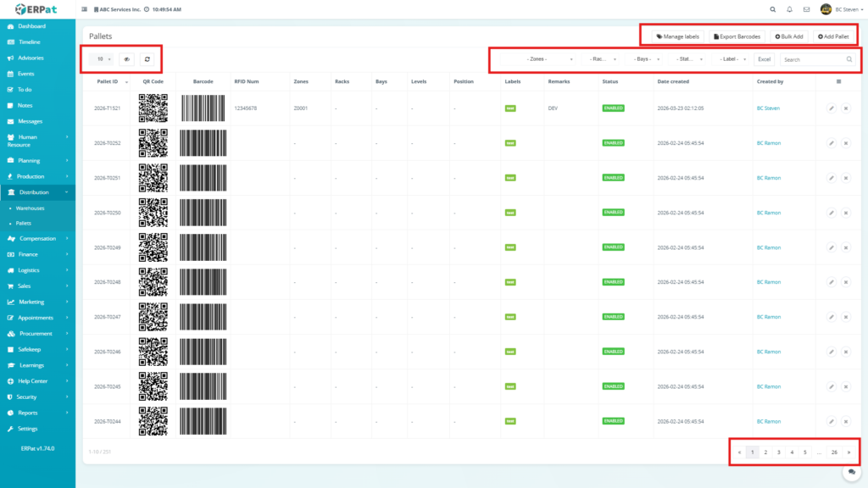Click the notifications bell icon
Viewport: 868px width, 488px height.
tap(789, 9)
